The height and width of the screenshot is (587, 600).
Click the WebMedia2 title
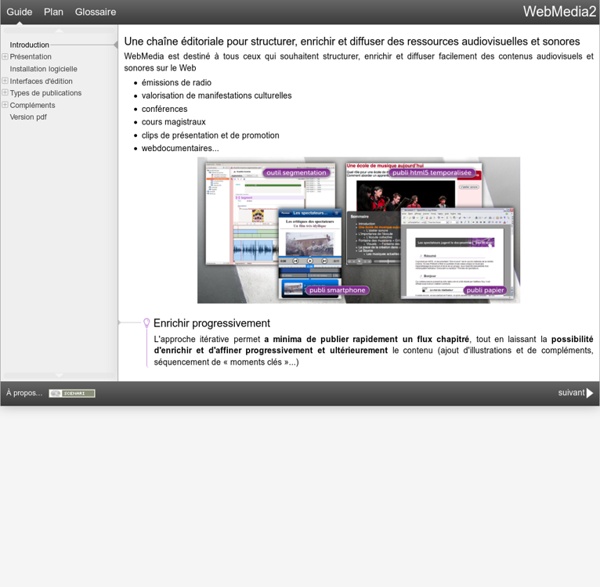tap(559, 11)
